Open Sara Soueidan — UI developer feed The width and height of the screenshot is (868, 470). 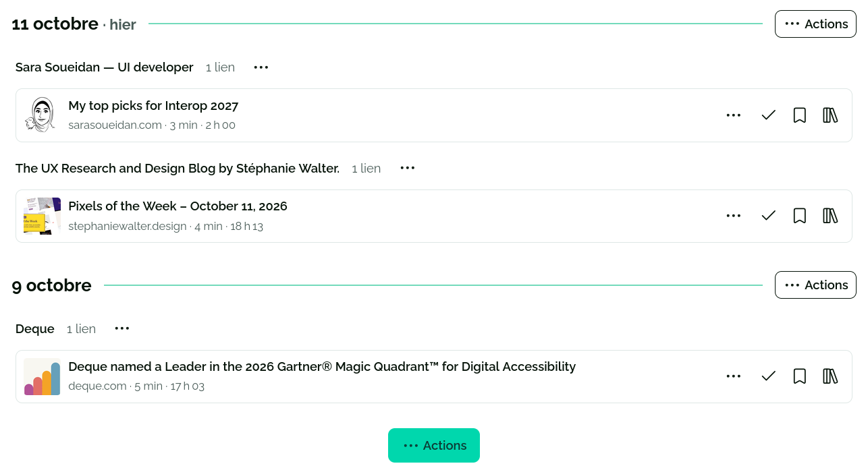105,67
